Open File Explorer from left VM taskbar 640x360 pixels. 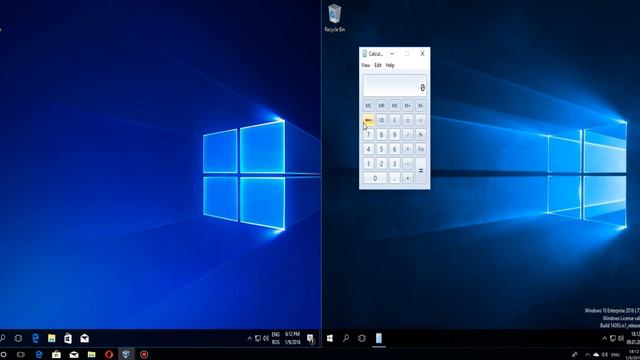(x=51, y=338)
